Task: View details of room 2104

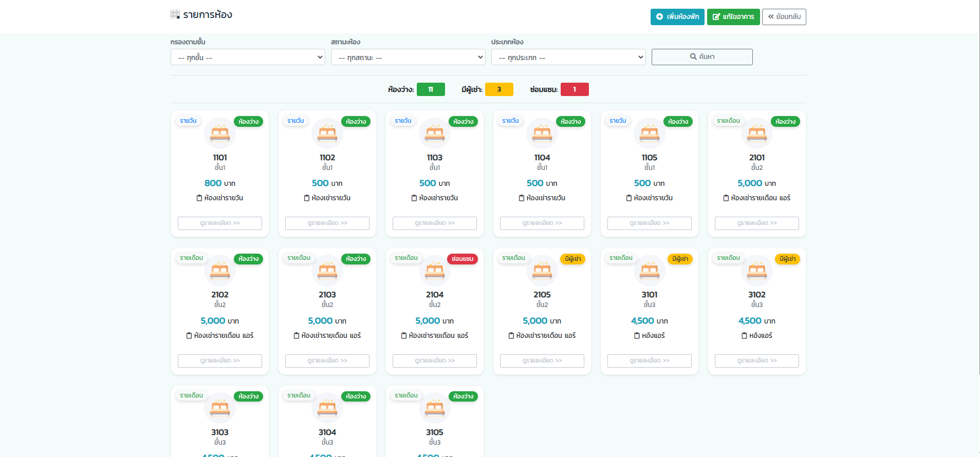Action: tap(435, 360)
